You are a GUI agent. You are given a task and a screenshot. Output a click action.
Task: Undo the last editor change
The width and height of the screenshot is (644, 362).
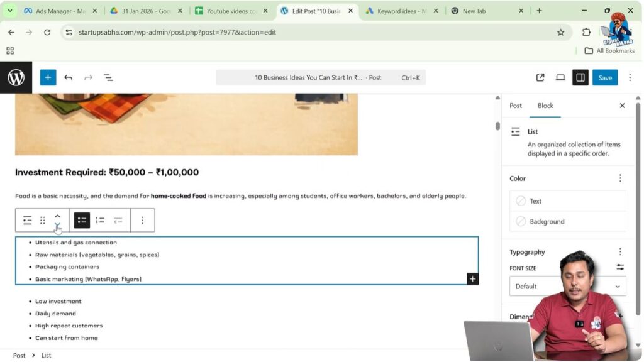(69, 77)
